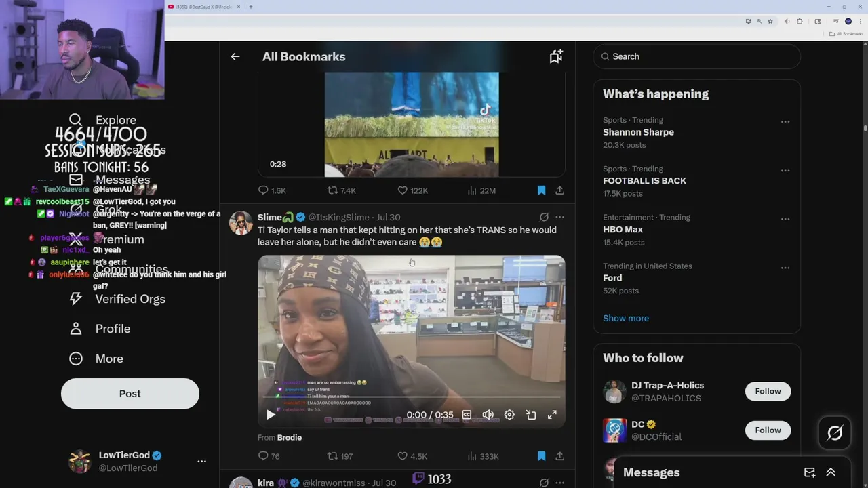This screenshot has width=868, height=488.
Task: Go back using the All Bookmarks arrow
Action: click(x=235, y=57)
